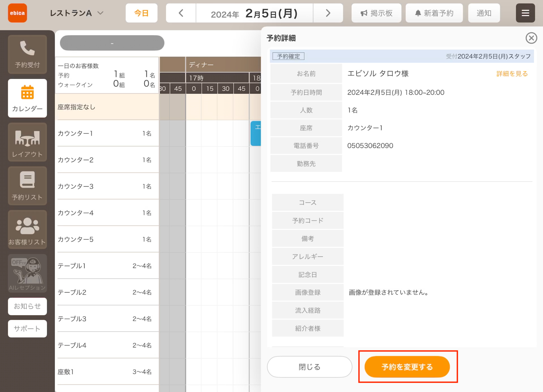The width and height of the screenshot is (543, 392).
Task: Click 詳細を見る customer details link
Action: (512, 74)
